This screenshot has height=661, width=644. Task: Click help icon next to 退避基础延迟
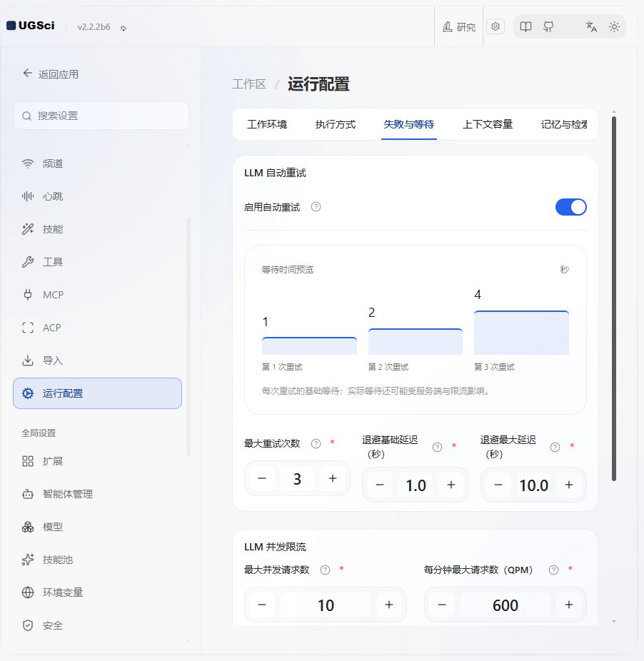tap(438, 448)
